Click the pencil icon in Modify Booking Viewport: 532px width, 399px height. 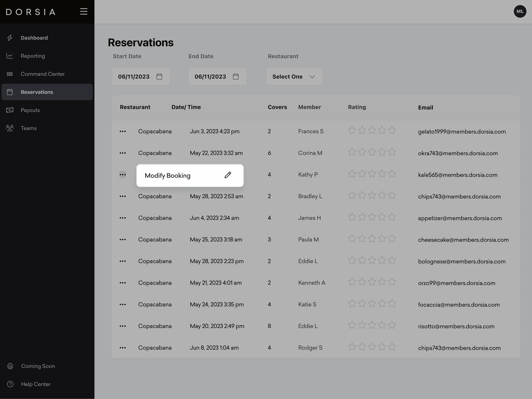point(228,175)
